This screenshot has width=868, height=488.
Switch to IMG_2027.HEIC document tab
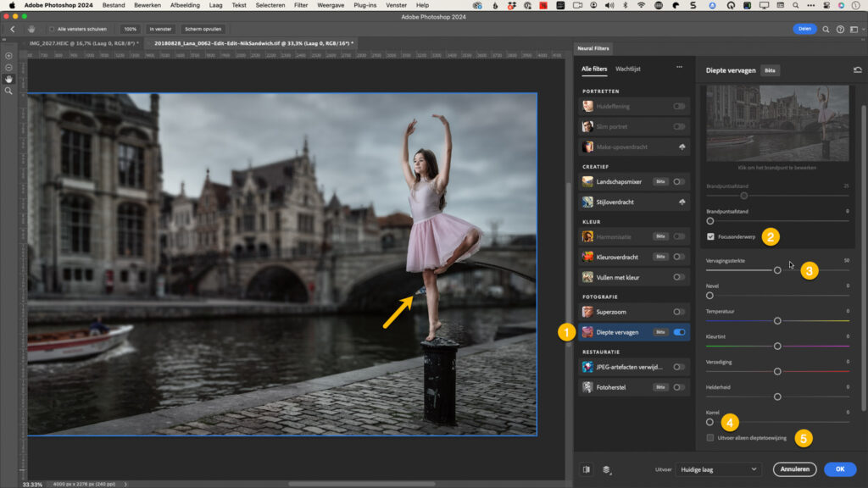pyautogui.click(x=82, y=43)
